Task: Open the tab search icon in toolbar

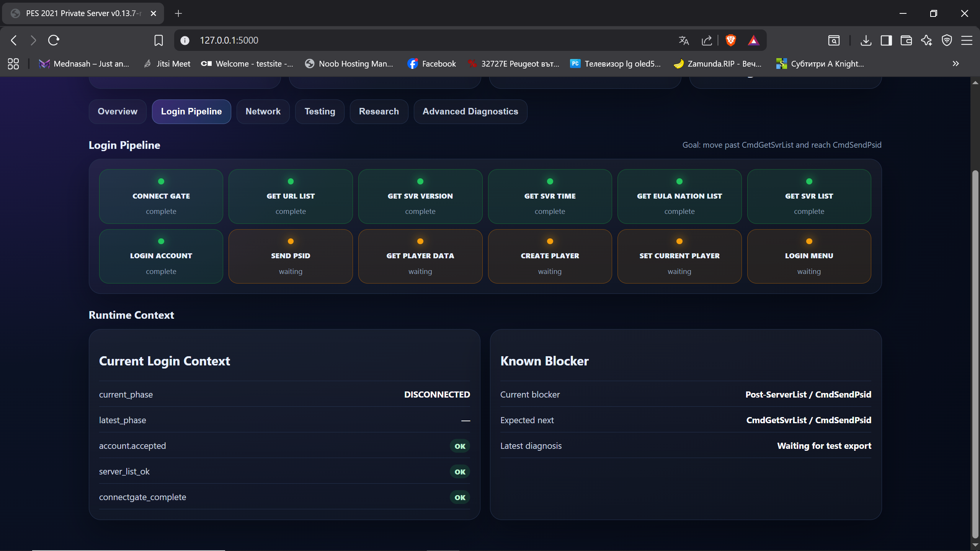Action: click(x=834, y=40)
